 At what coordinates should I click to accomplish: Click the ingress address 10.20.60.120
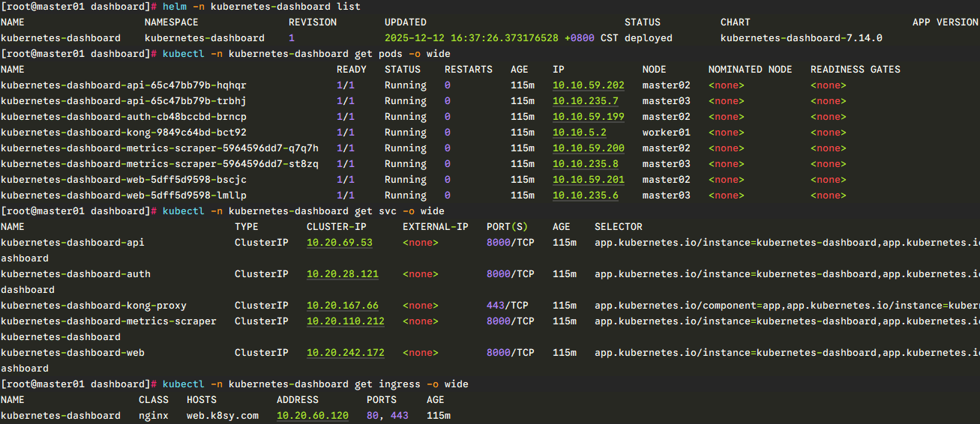click(x=312, y=416)
